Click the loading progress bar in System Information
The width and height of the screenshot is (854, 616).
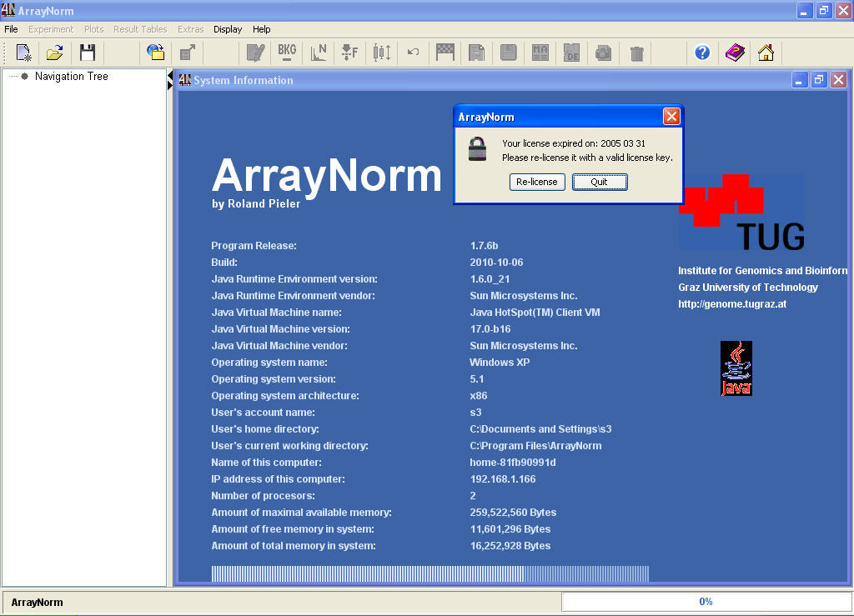pos(430,574)
